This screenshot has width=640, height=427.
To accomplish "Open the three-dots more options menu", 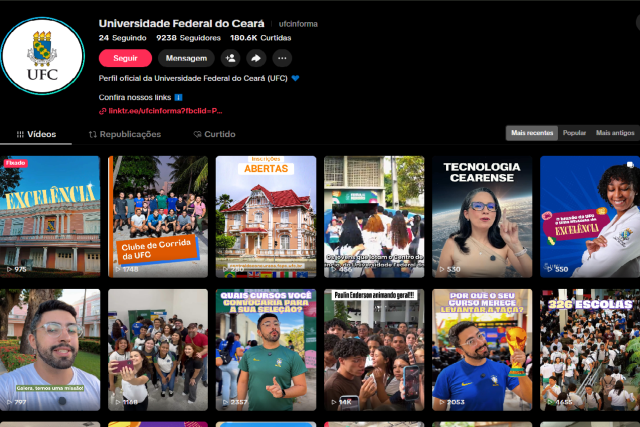I will (282, 58).
